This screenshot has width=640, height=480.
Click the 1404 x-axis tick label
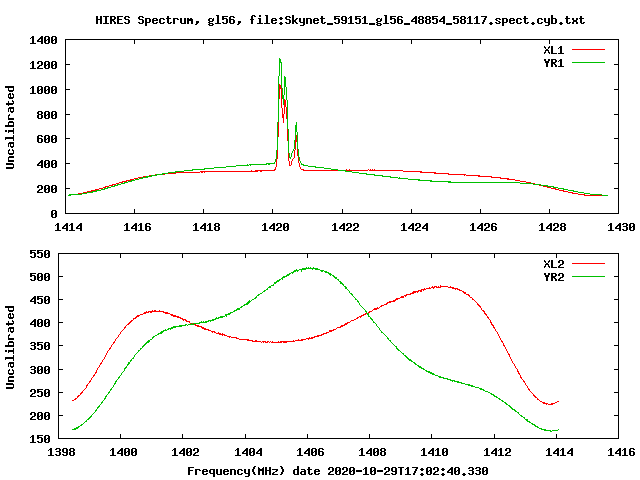(248, 452)
